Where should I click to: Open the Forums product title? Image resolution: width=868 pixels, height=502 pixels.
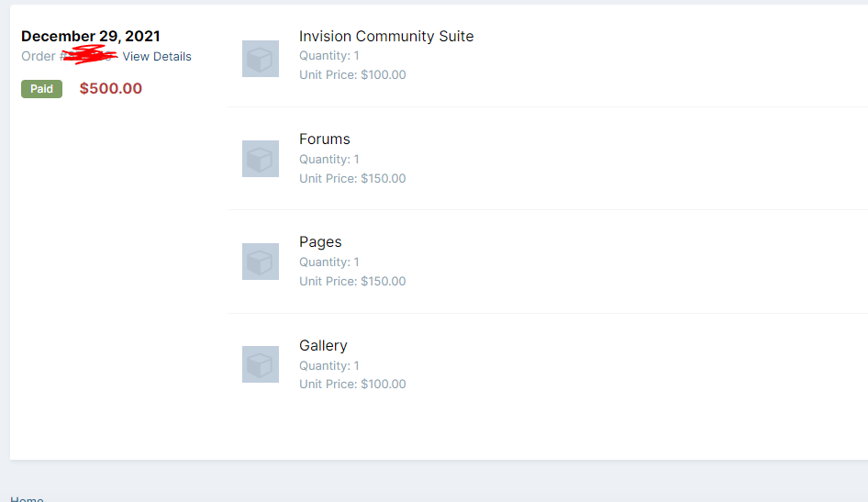click(x=325, y=139)
